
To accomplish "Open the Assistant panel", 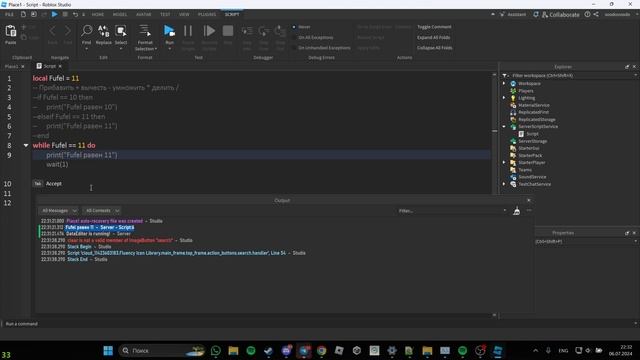I will (513, 14).
